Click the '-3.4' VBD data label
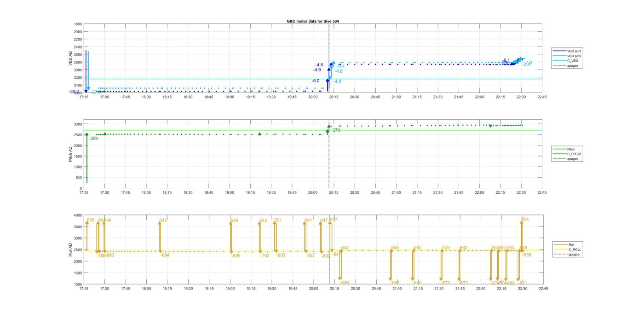Viewport: 644px width, 319px height. [526, 64]
